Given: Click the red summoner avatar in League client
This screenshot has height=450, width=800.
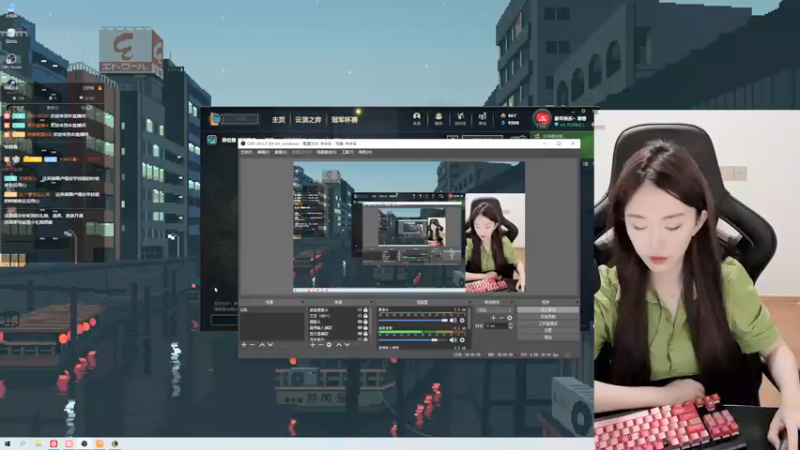Looking at the screenshot, I should pos(542,118).
